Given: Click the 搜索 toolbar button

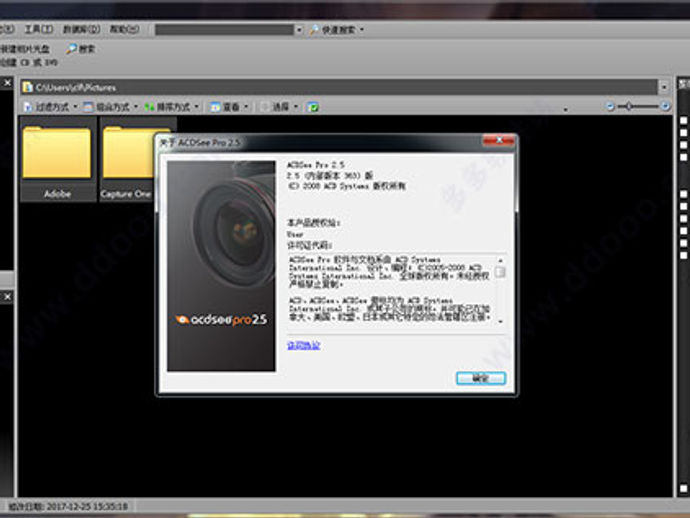Looking at the screenshot, I should click(81, 49).
